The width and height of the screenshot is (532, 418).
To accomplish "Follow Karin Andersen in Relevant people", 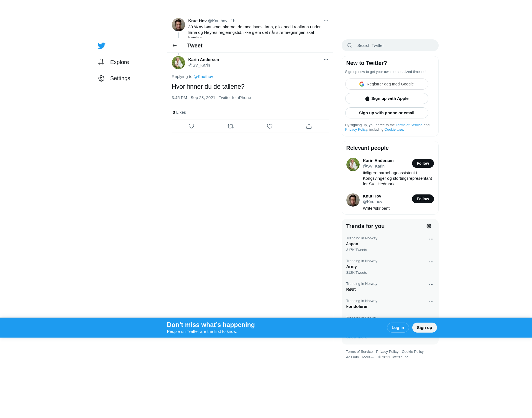I will coord(423,163).
